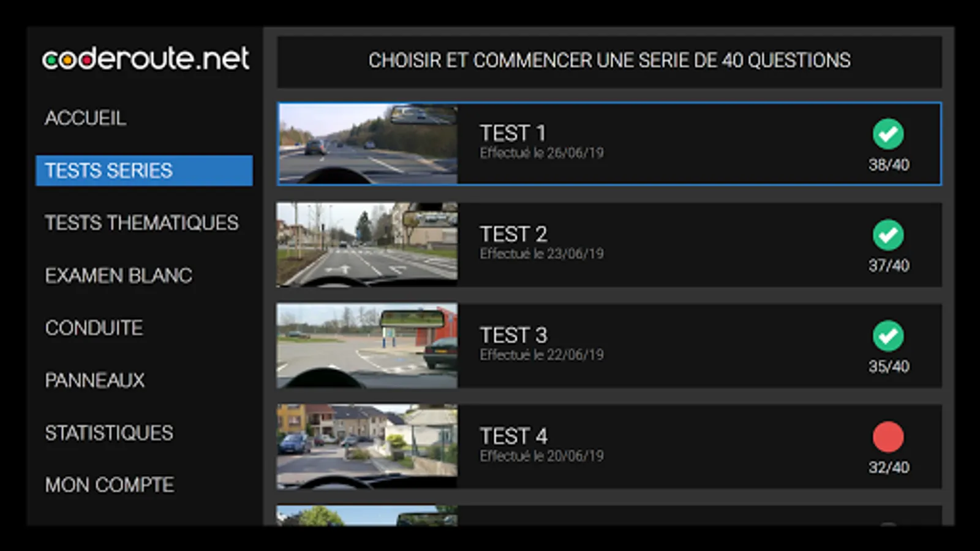Click the green checkmark icon for Test 3

coord(888,335)
